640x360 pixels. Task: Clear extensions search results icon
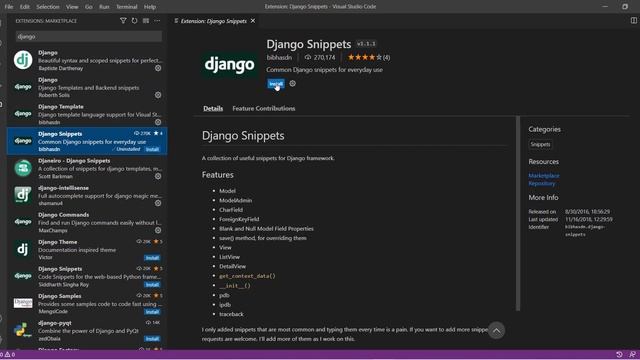pos(146,21)
